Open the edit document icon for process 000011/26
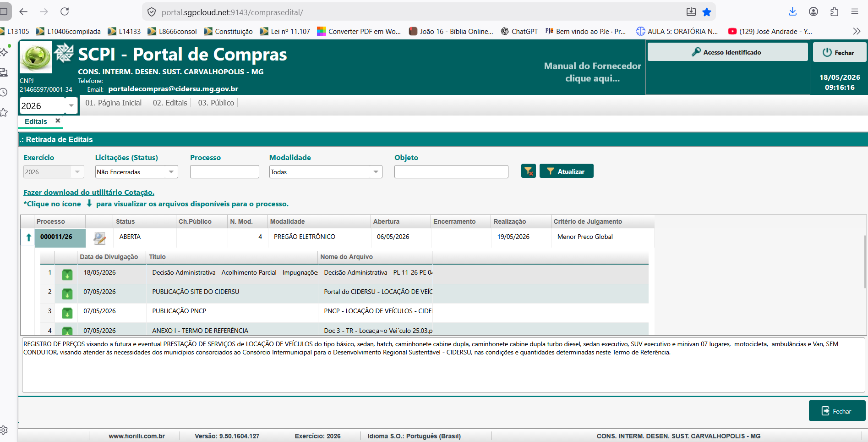 coord(99,238)
